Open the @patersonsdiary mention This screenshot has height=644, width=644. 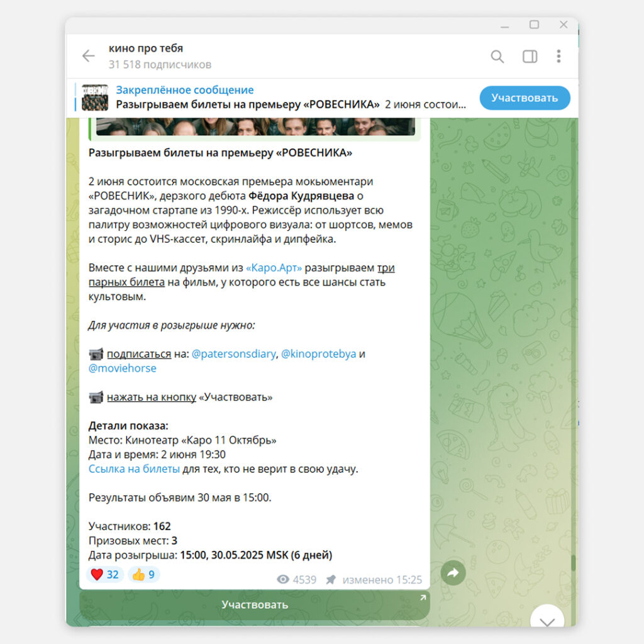click(x=234, y=354)
